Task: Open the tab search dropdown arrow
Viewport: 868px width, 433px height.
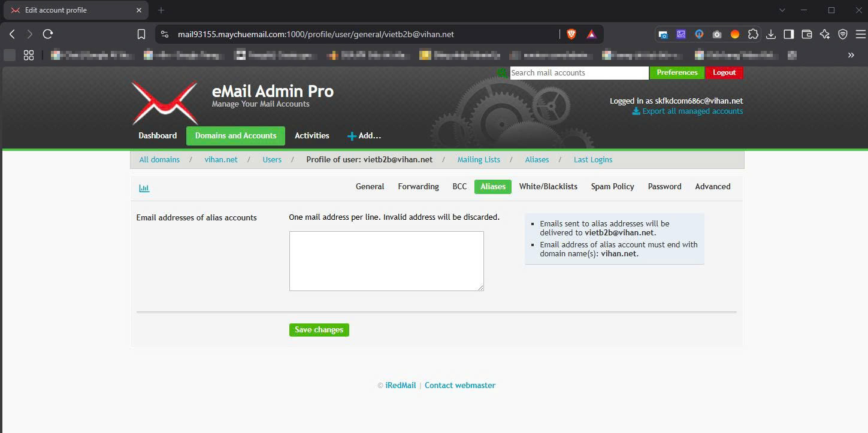Action: tap(782, 10)
